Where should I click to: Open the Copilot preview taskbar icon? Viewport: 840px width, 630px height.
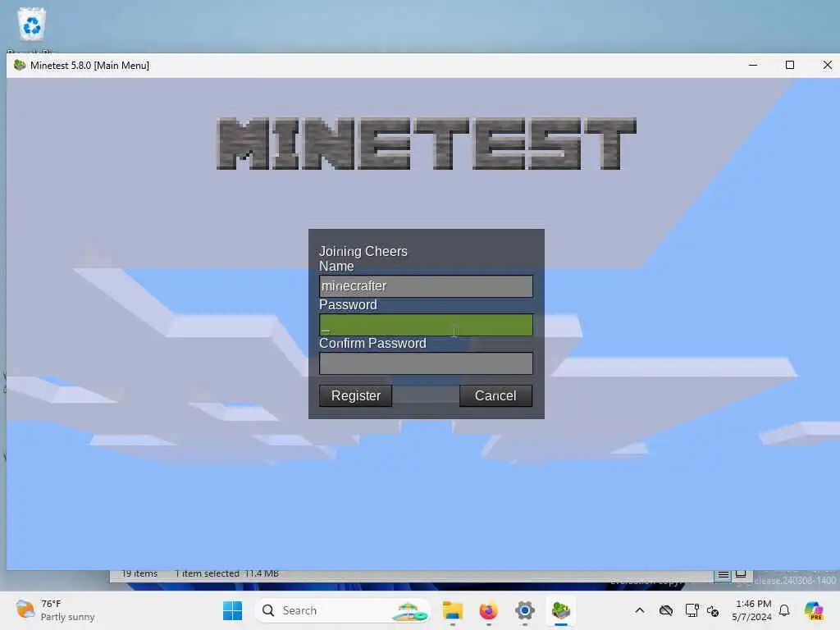coord(814,610)
